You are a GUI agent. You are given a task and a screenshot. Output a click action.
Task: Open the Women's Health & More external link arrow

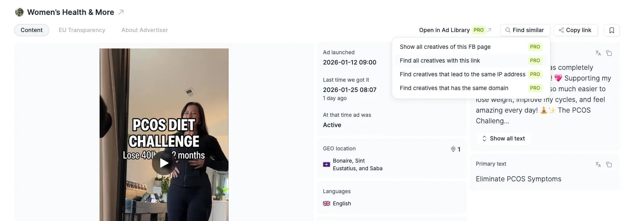[x=121, y=12]
